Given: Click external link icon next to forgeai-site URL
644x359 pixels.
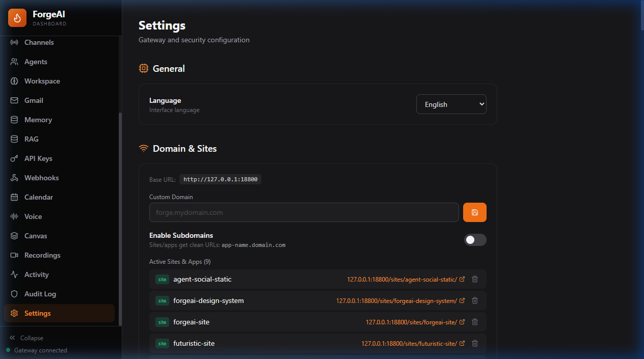Looking at the screenshot, I should click(x=462, y=322).
